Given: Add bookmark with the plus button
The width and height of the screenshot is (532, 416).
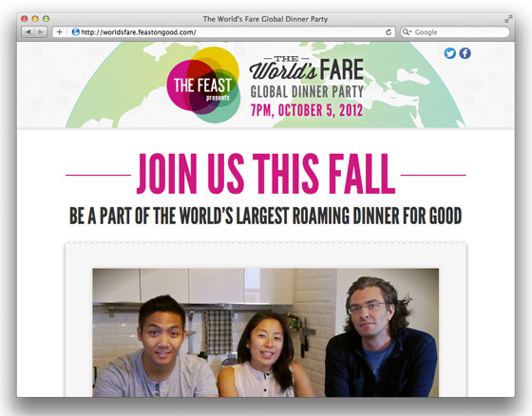Looking at the screenshot, I should pos(59,32).
